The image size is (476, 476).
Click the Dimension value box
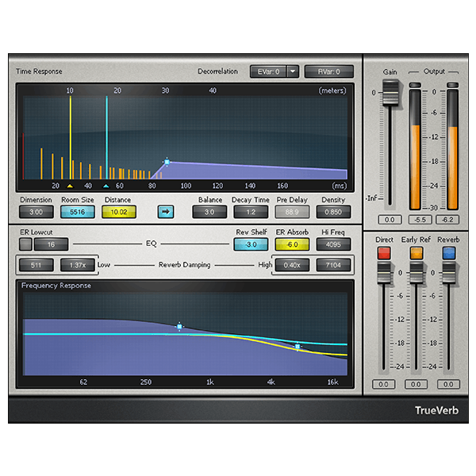click(x=36, y=212)
